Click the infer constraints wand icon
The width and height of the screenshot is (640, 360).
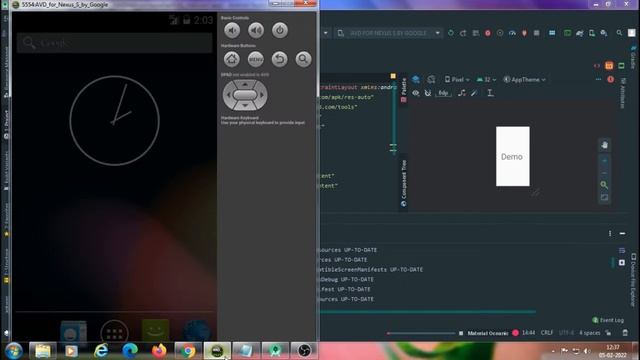click(x=474, y=93)
